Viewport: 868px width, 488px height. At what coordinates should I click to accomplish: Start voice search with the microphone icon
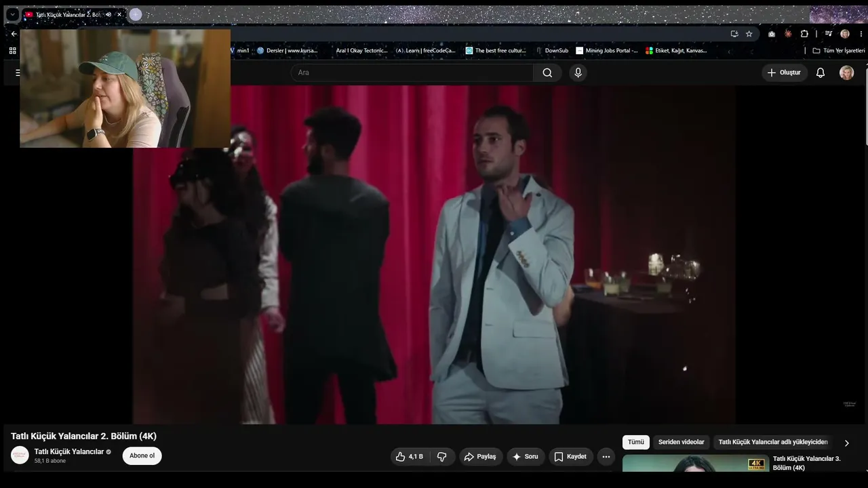pos(578,73)
